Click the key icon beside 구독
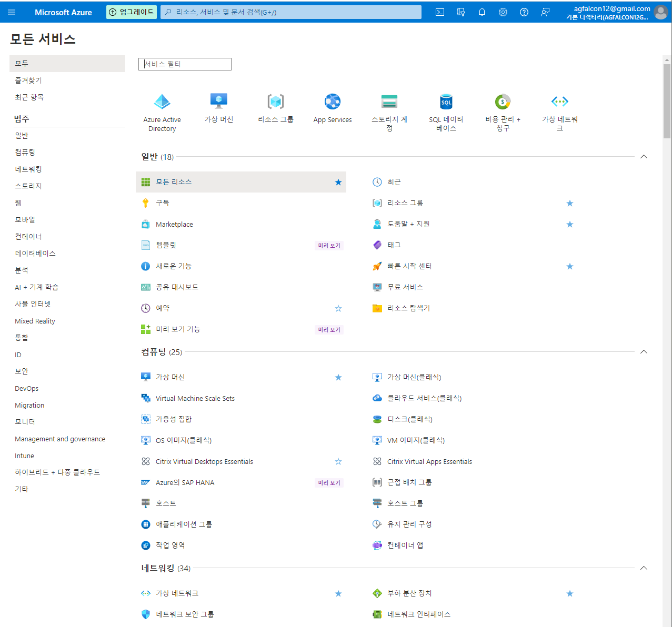Image resolution: width=672 pixels, height=627 pixels. point(146,203)
